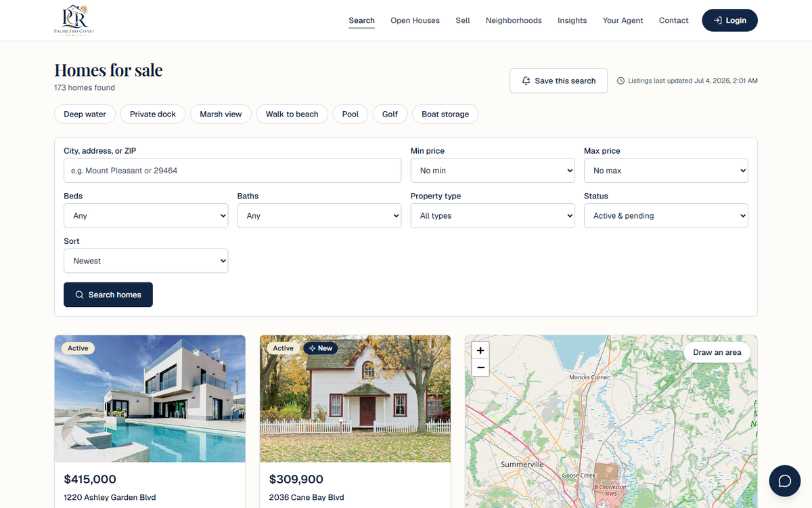Toggle the Pool filter chip
812x508 pixels.
pos(351,114)
